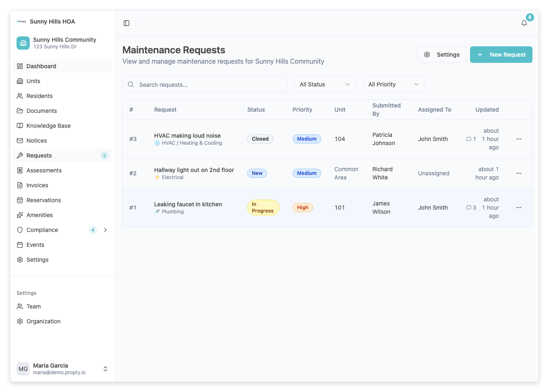549x392 pixels.
Task: Open the All Status dropdown
Action: (x=325, y=84)
